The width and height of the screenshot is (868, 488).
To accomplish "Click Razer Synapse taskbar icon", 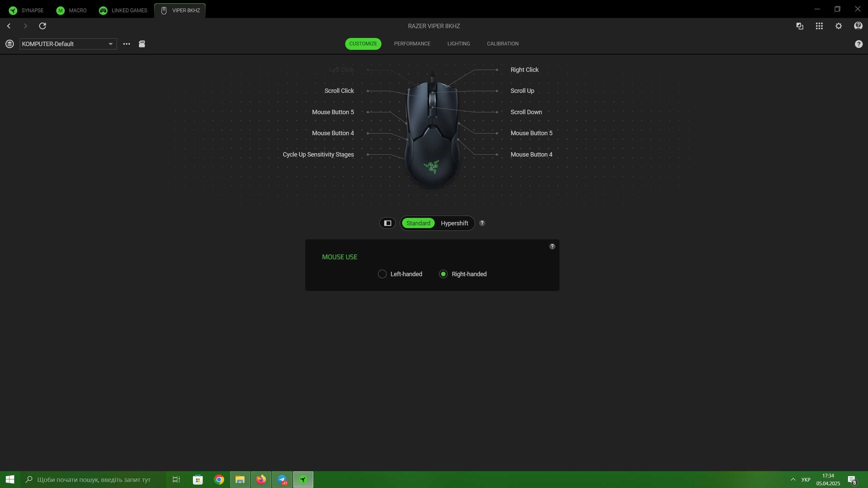I will pos(303,480).
